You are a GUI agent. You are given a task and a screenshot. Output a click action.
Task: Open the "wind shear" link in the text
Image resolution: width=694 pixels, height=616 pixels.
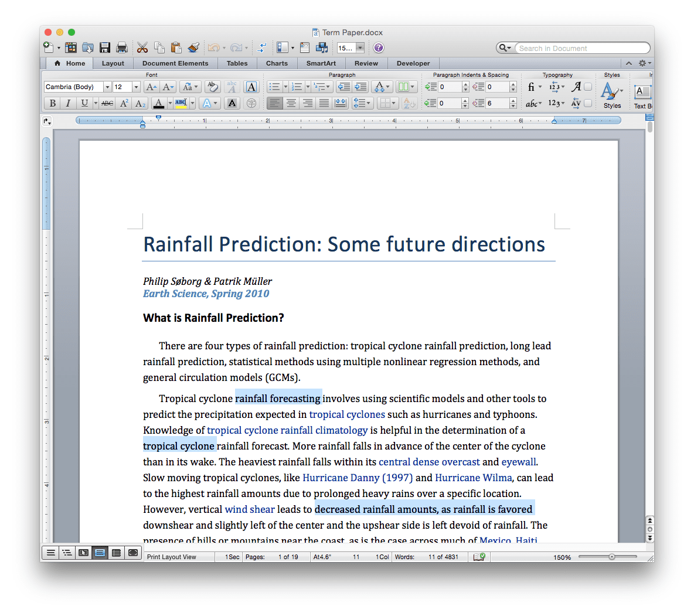tap(250, 509)
